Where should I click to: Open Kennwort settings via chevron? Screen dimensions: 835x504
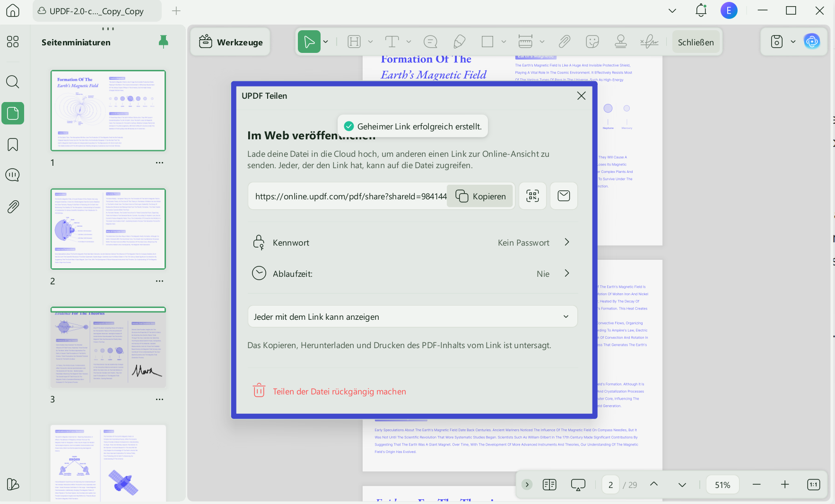tap(567, 242)
